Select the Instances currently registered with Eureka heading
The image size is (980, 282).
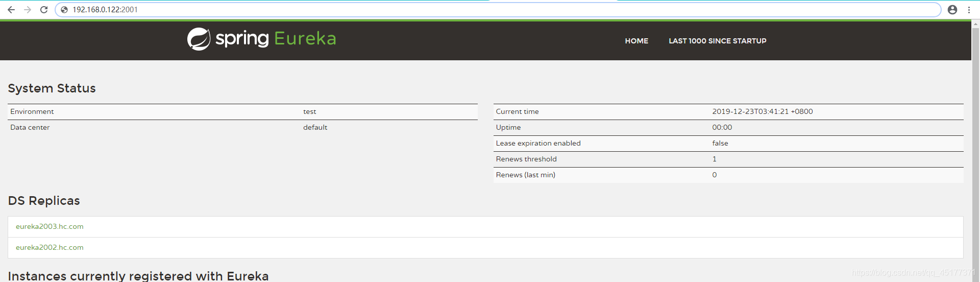tap(138, 276)
